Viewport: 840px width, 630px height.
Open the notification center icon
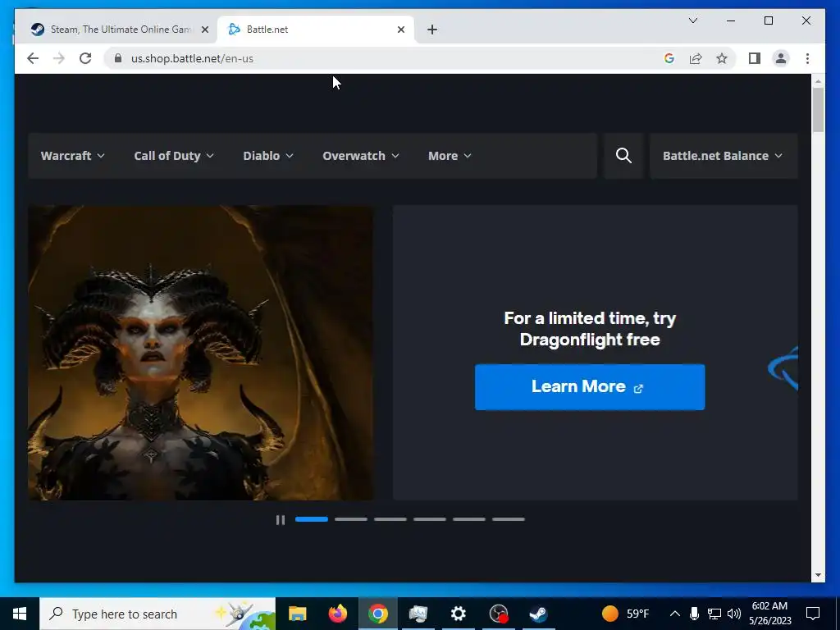tap(813, 614)
